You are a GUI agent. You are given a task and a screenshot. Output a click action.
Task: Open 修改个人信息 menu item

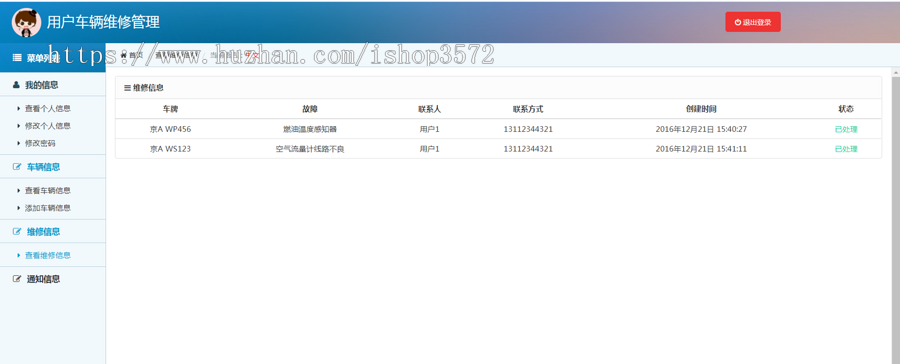point(48,126)
